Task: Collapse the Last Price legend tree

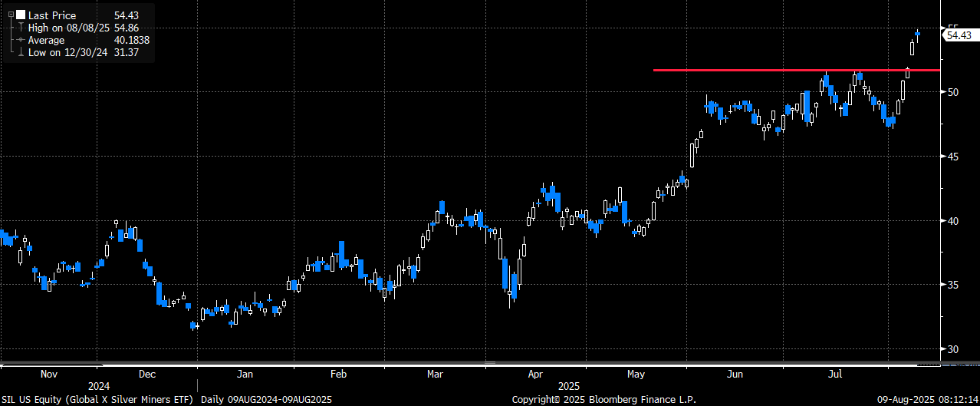Action: 9,15
